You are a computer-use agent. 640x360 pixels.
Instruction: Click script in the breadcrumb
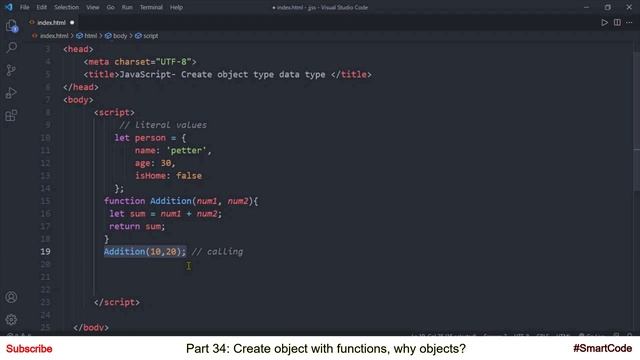[x=151, y=36]
